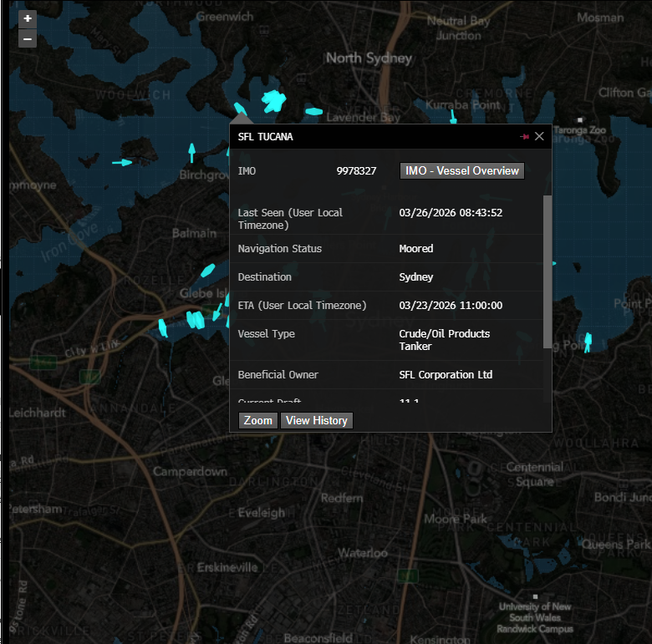Select vessel marker at far right bay shore
Screen dimensions: 652x644
pyautogui.click(x=588, y=342)
